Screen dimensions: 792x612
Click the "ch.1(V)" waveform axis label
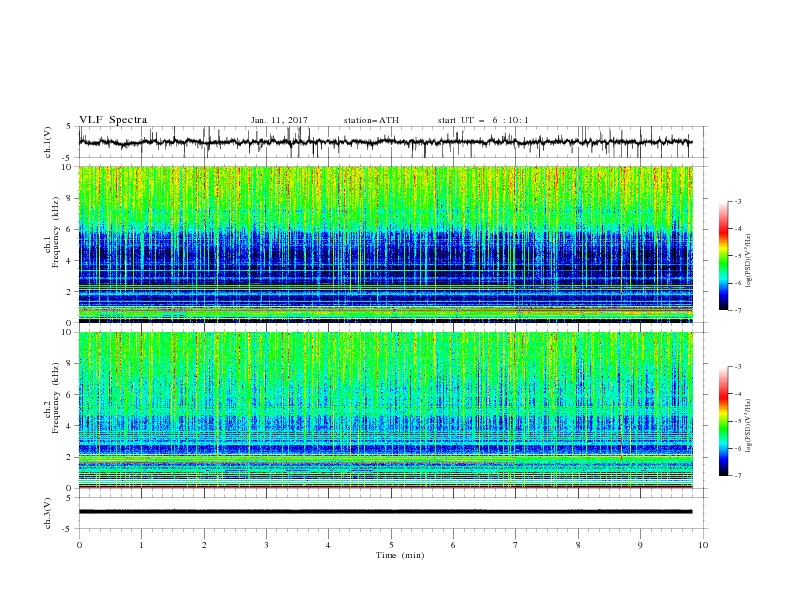pyautogui.click(x=48, y=142)
